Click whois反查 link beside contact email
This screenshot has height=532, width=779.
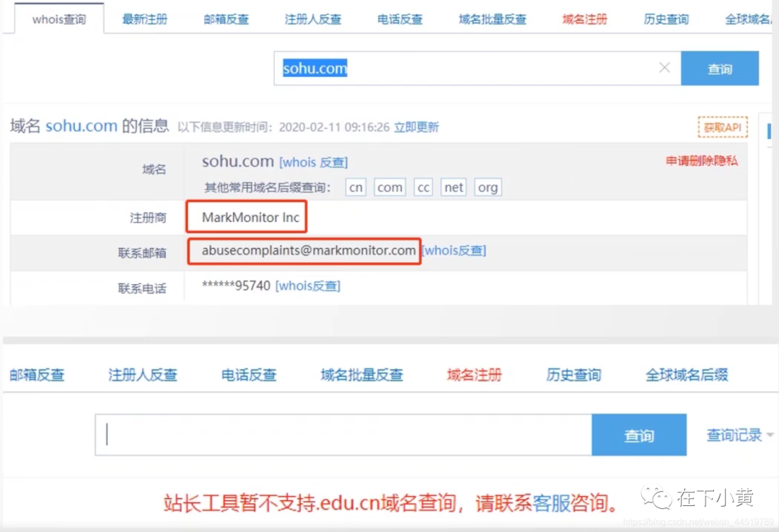pos(454,250)
